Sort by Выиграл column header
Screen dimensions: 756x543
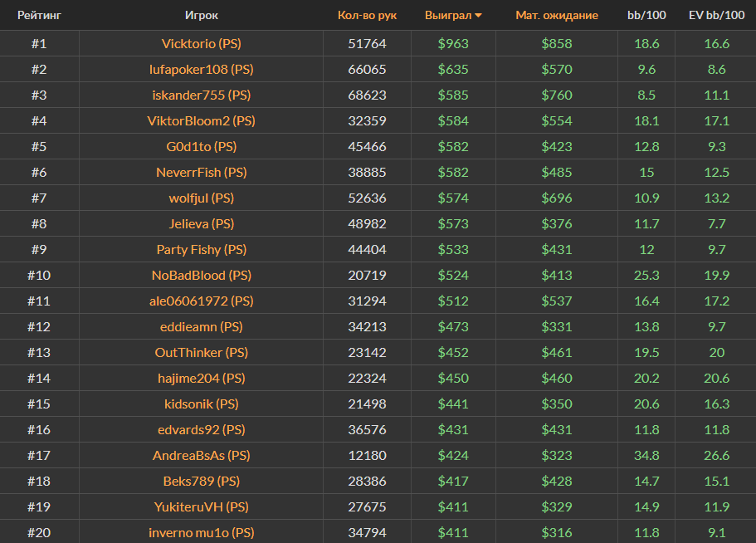tap(447, 15)
